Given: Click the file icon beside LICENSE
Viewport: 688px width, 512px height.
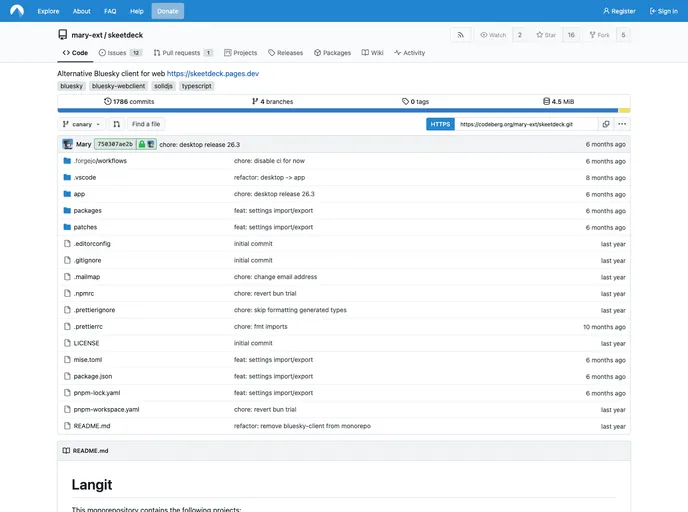Looking at the screenshot, I should pyautogui.click(x=67, y=343).
